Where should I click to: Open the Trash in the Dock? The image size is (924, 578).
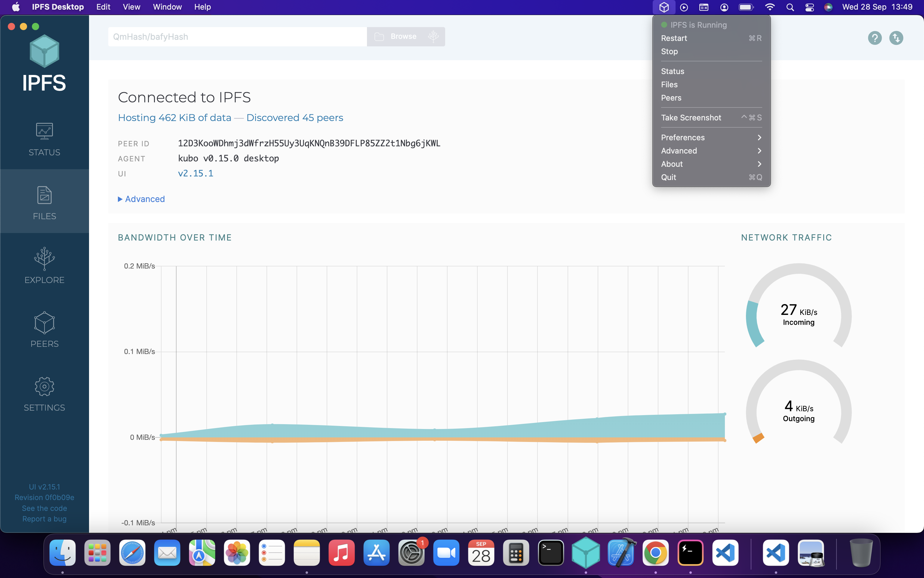pos(861,553)
